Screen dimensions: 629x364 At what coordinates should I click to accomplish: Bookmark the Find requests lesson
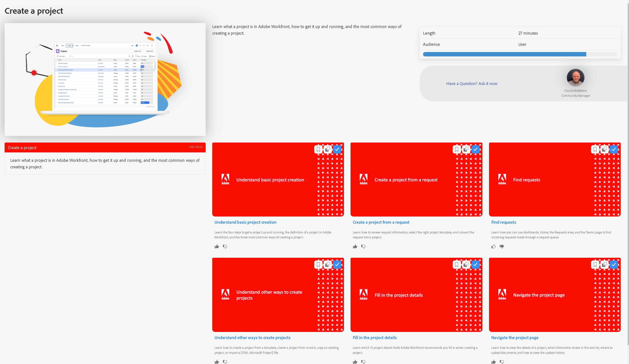(595, 149)
